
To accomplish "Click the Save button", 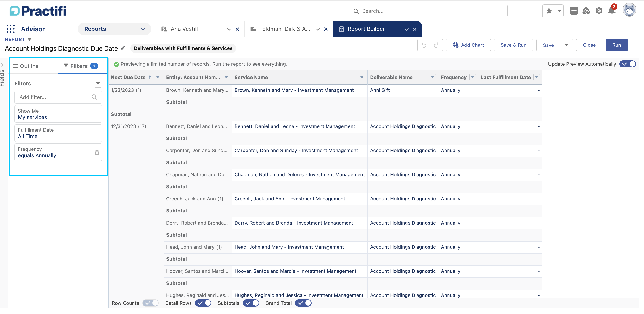I will pyautogui.click(x=548, y=45).
